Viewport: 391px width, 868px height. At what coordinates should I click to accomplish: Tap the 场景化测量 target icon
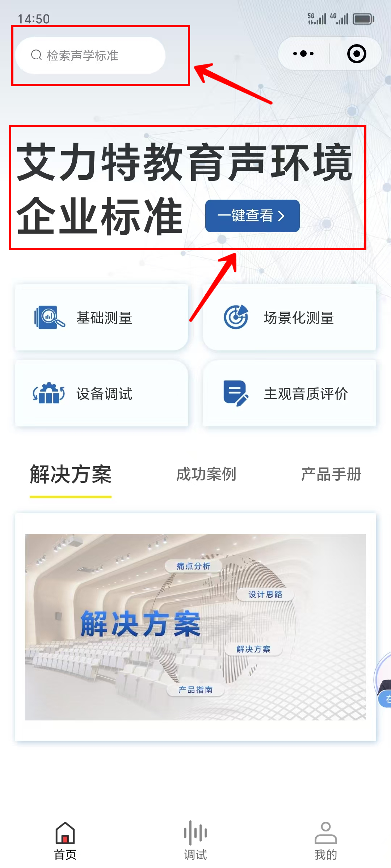click(x=236, y=317)
